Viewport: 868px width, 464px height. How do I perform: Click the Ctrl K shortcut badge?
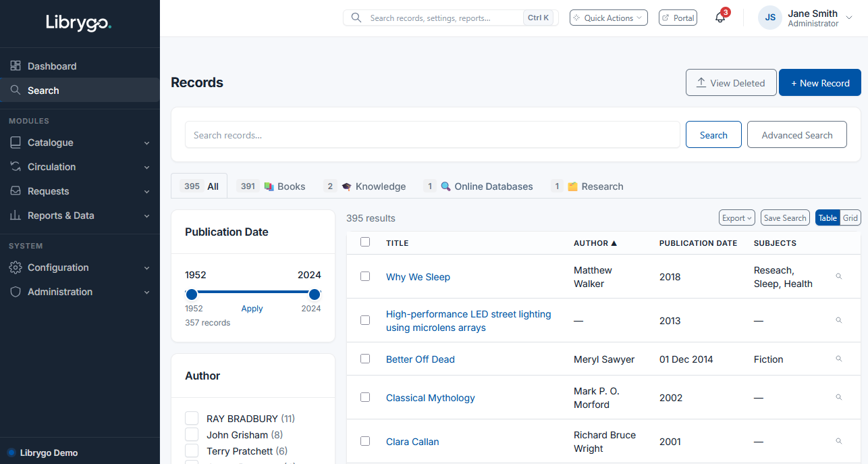539,18
